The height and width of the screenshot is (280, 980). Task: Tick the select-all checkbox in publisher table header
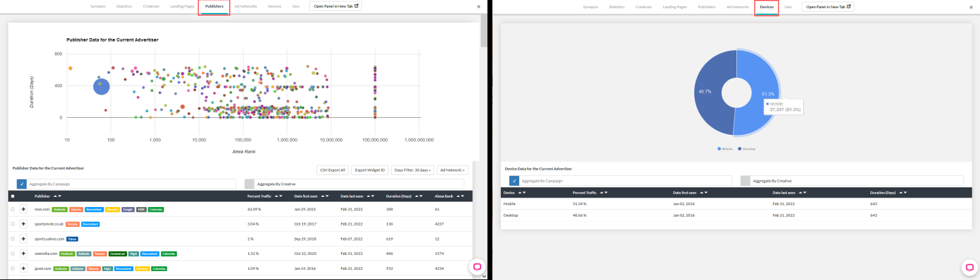[x=12, y=196]
